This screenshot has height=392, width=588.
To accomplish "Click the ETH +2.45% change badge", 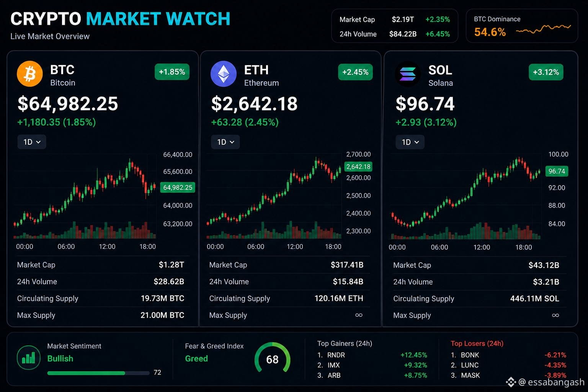I will (355, 72).
